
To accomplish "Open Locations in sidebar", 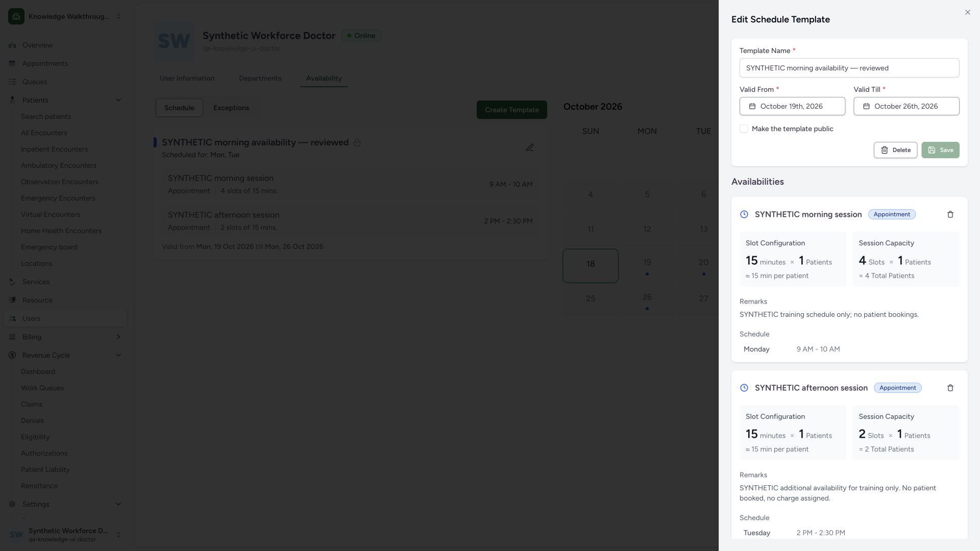I will click(36, 263).
